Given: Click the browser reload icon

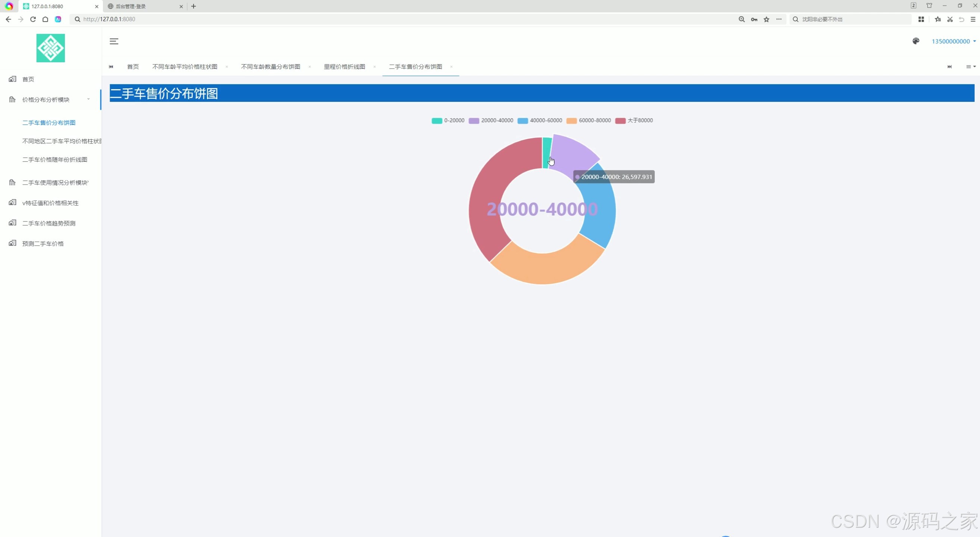Looking at the screenshot, I should coord(33,19).
